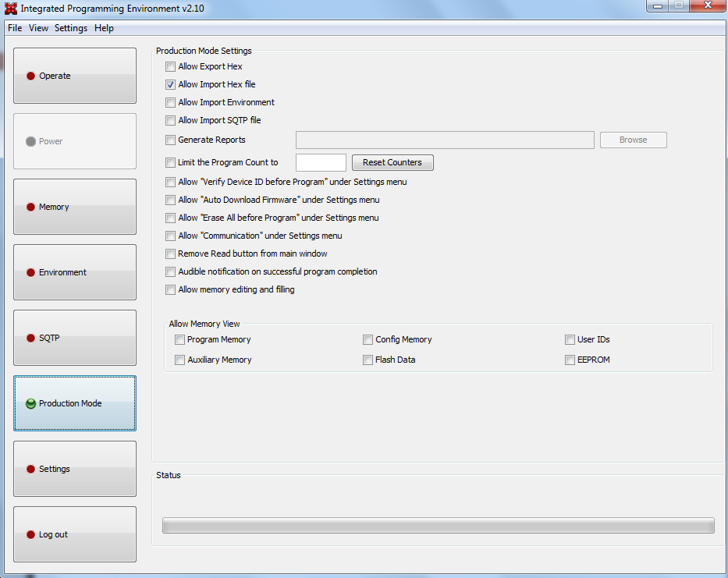Uncheck Allow Import Hex file

click(170, 84)
